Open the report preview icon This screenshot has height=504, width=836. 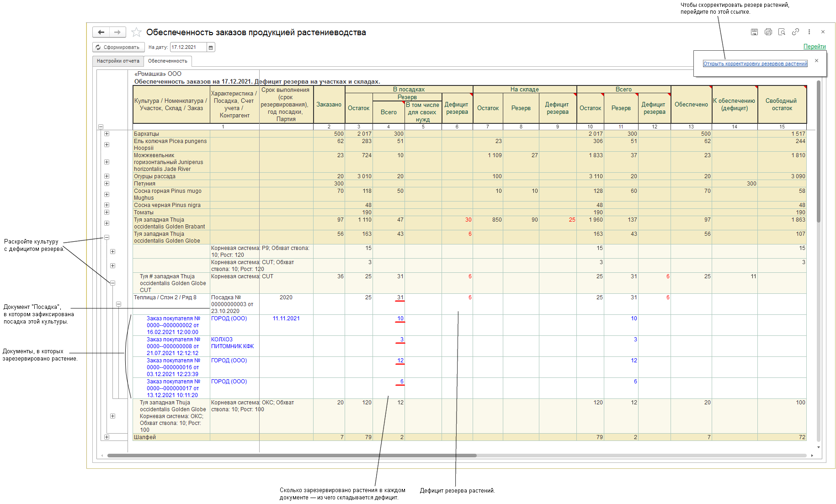click(x=782, y=32)
